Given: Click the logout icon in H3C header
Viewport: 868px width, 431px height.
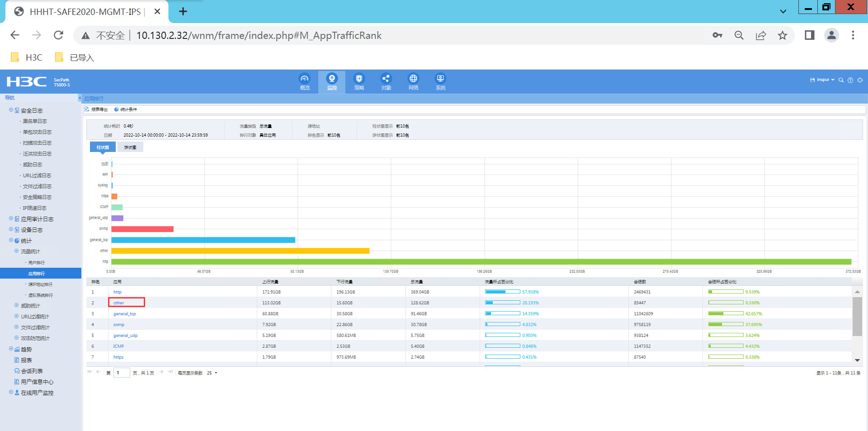Looking at the screenshot, I should point(860,80).
